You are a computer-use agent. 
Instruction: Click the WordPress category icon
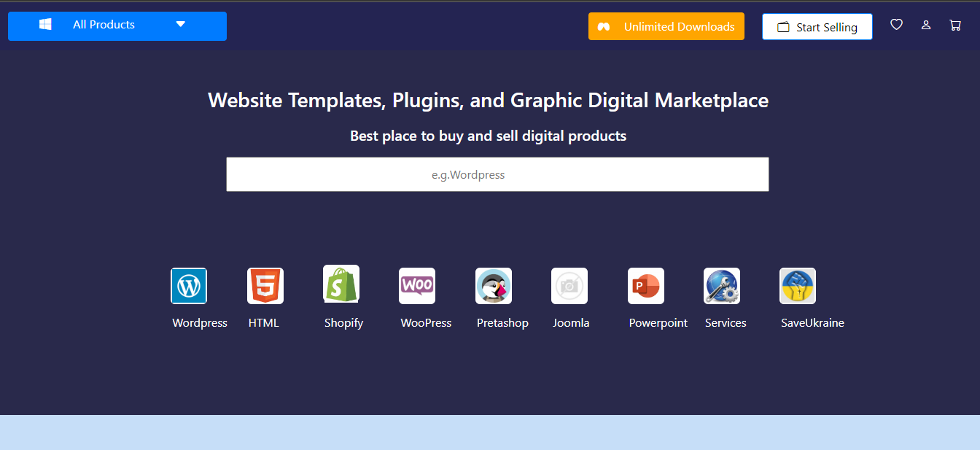coord(189,286)
